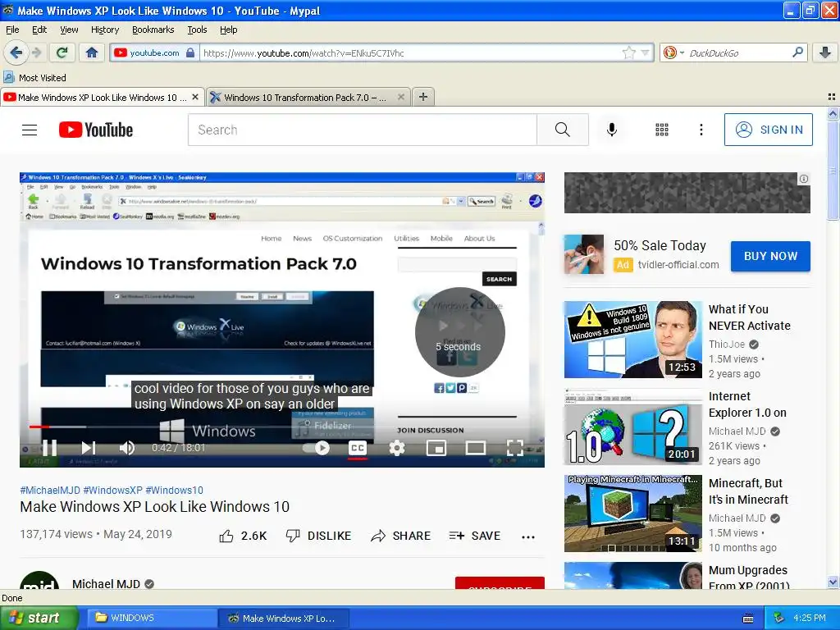This screenshot has height=630, width=840.
Task: Open the browser Home page button
Action: coord(92,52)
